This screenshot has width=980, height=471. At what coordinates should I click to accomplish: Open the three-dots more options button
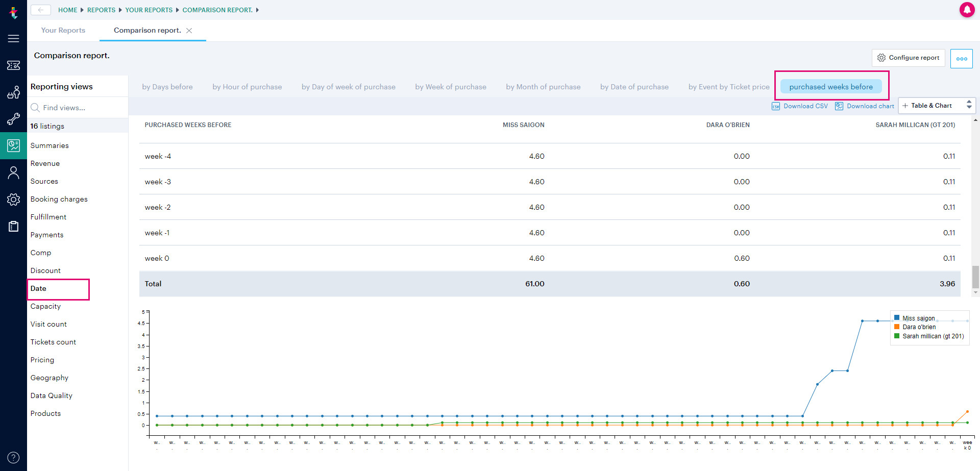(962, 58)
